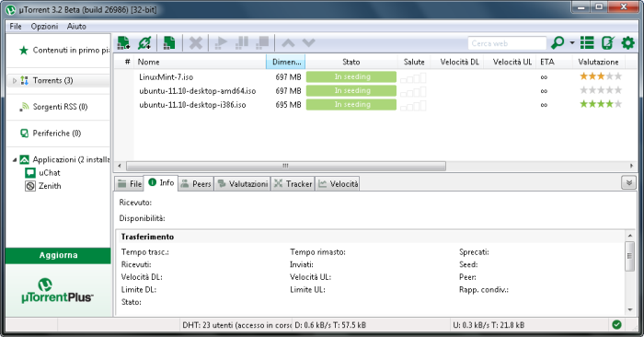Screen dimensions: 644x337
Task: Select Applicazioni entry in sidebar
Action: tap(64, 159)
